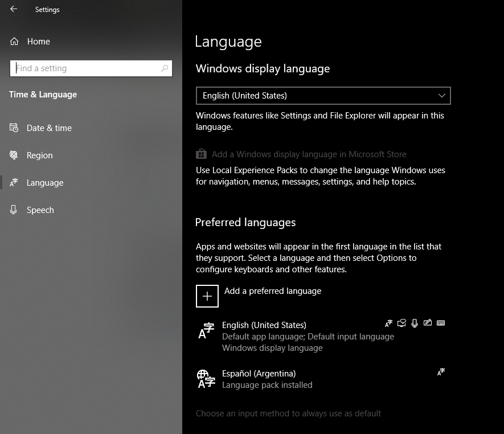Viewport: 504px width, 434px height.
Task: Click English text-to-speech feature icon
Action: point(401,323)
